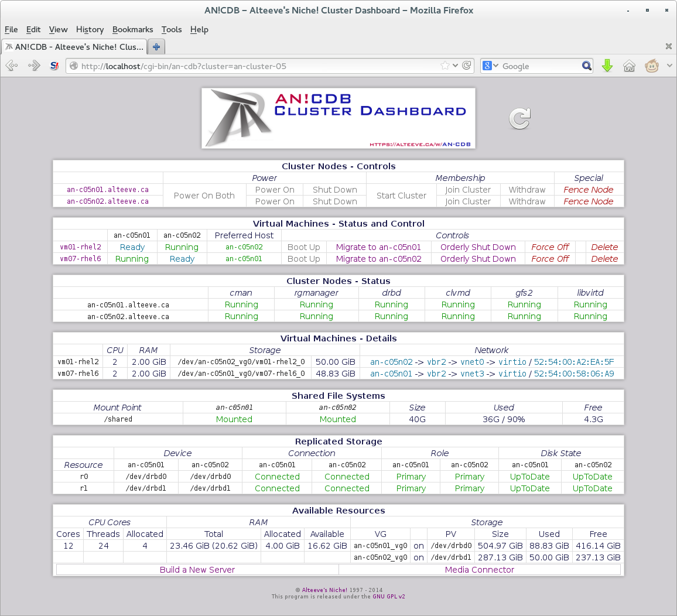Force Off the vm07-rhel6 server

(550, 259)
